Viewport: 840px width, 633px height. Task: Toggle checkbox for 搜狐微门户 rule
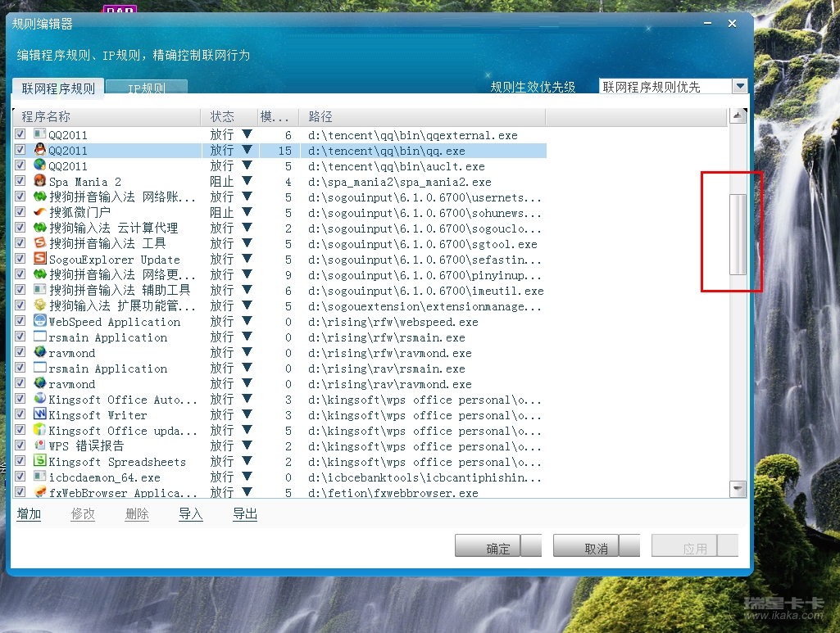[x=20, y=212]
